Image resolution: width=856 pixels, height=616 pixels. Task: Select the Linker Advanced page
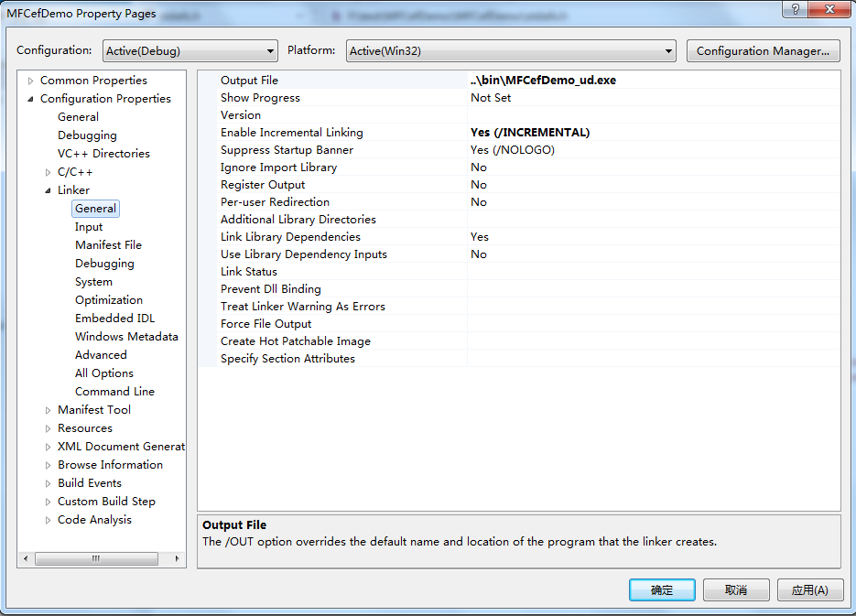101,354
